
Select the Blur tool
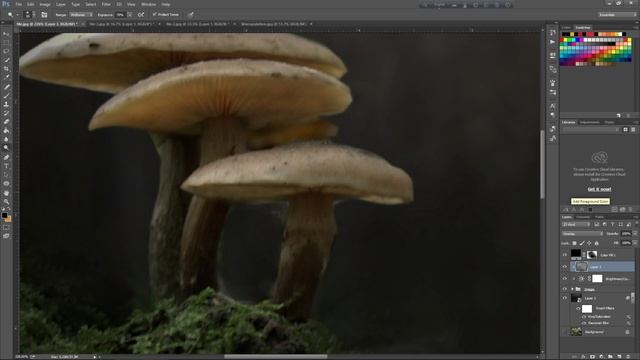pos(6,140)
